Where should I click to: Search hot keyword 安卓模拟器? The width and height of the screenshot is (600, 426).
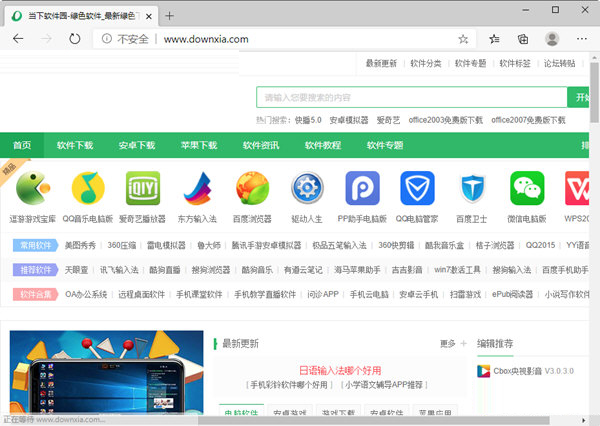click(349, 120)
